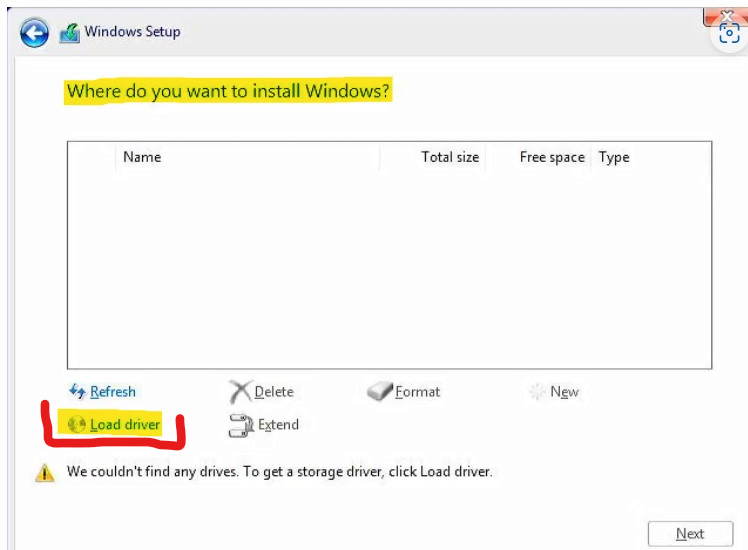Screen dimensions: 748x550
Task: Click the screenshot capture overlay icon
Action: [729, 34]
